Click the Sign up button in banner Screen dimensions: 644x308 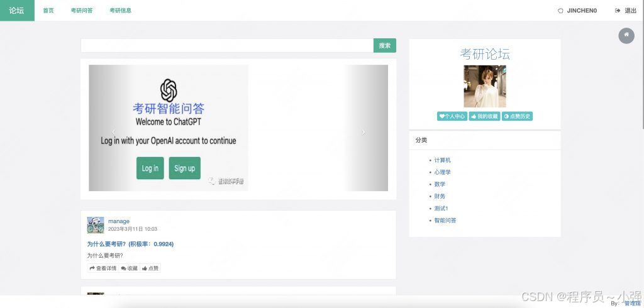[x=184, y=168]
